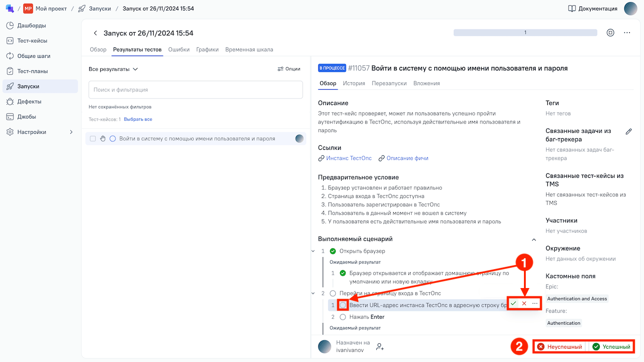Expand the Настройки sidebar submenu
This screenshot has height=362, width=644.
[x=71, y=132]
